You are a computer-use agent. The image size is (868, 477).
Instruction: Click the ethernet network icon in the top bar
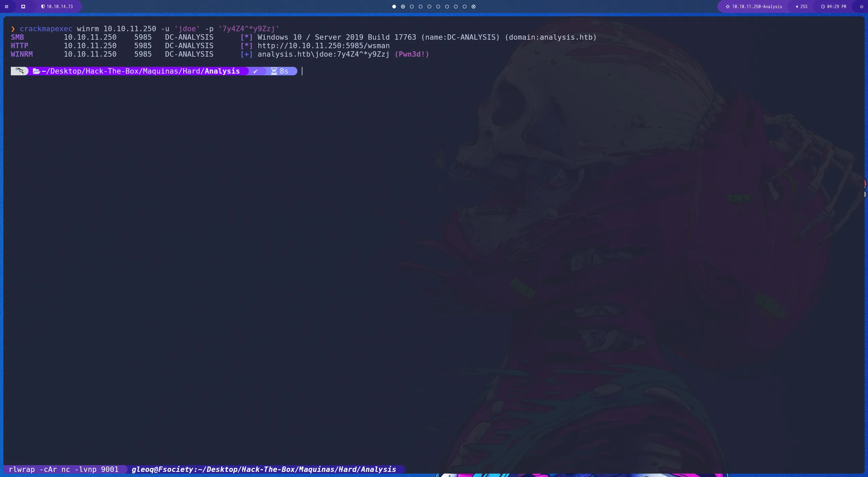[23, 6]
